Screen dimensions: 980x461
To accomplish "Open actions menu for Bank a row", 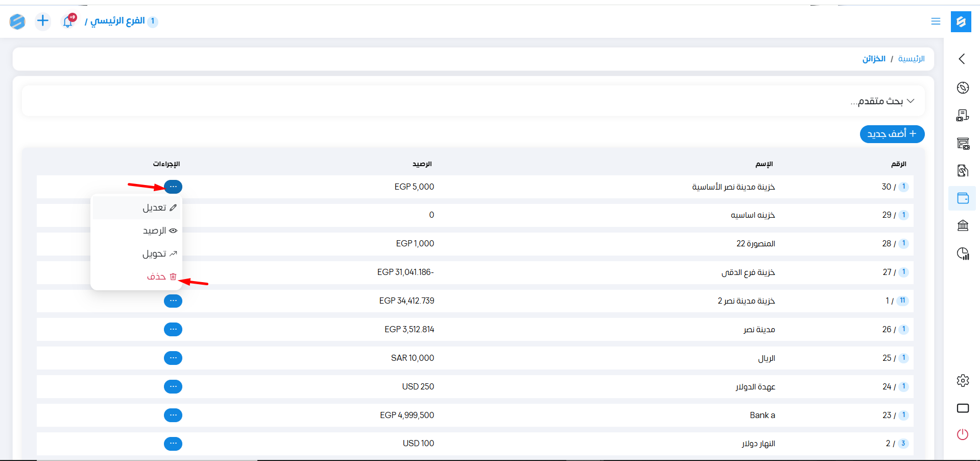I will coord(173,416).
